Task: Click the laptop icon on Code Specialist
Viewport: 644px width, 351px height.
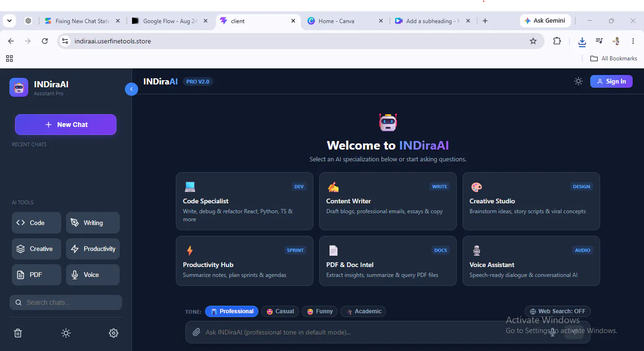Action: [190, 187]
